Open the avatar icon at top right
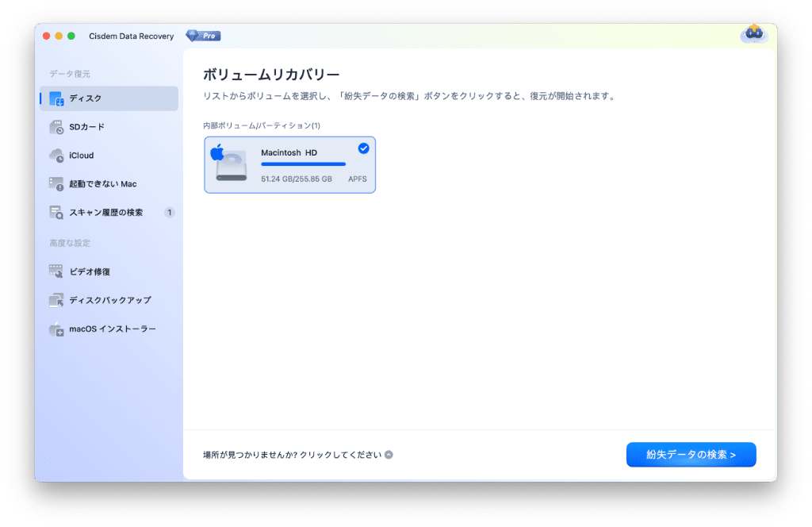812x527 pixels. pos(753,34)
